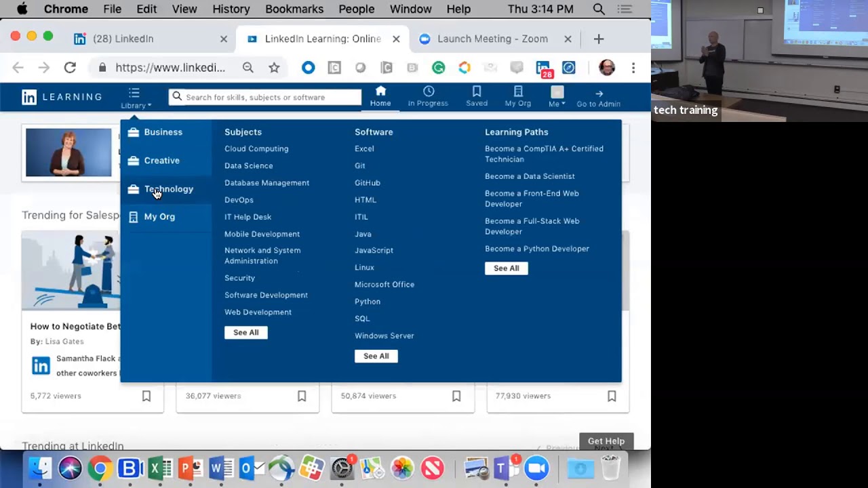This screenshot has width=868, height=488.
Task: Open Chrome profile avatar
Action: [607, 68]
